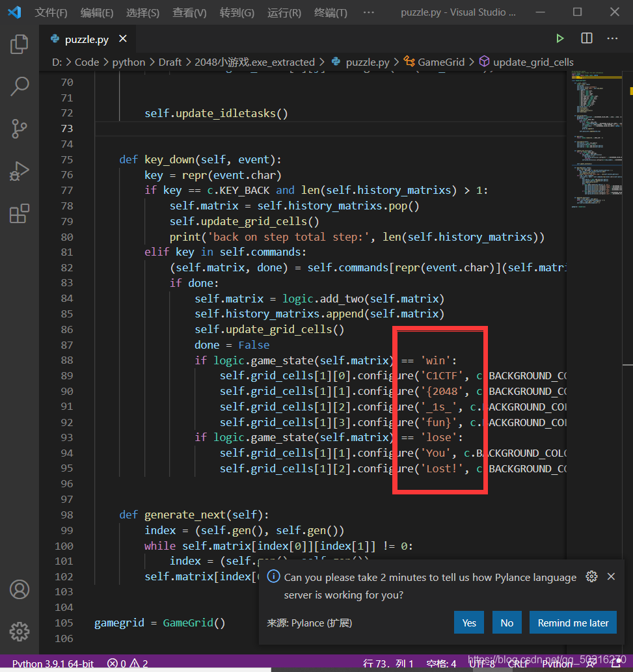Open the Manage gear in activity bar

(20, 631)
